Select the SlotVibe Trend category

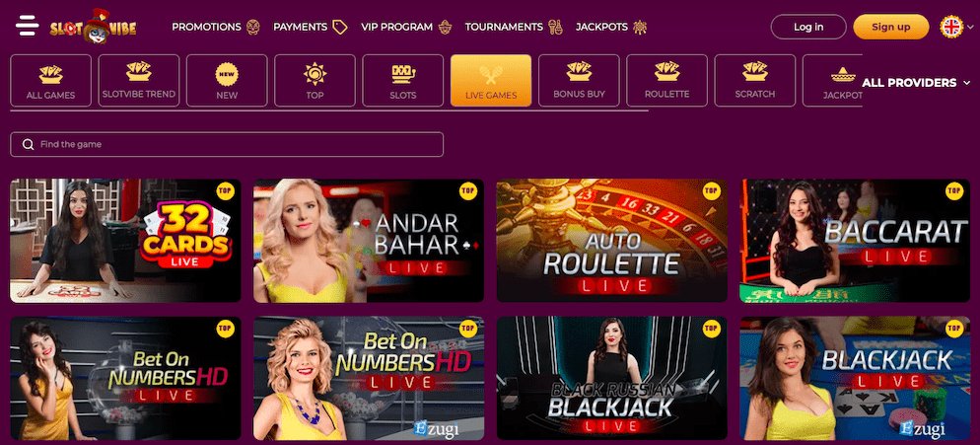tap(139, 81)
